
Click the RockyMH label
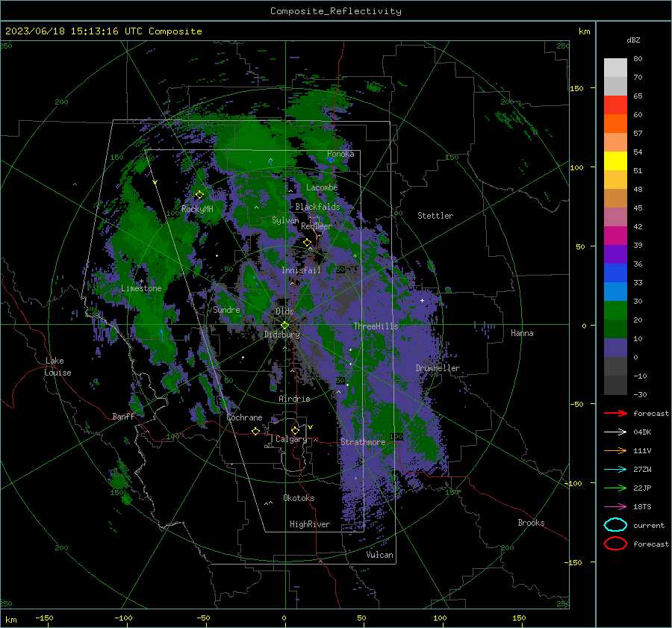pyautogui.click(x=197, y=209)
